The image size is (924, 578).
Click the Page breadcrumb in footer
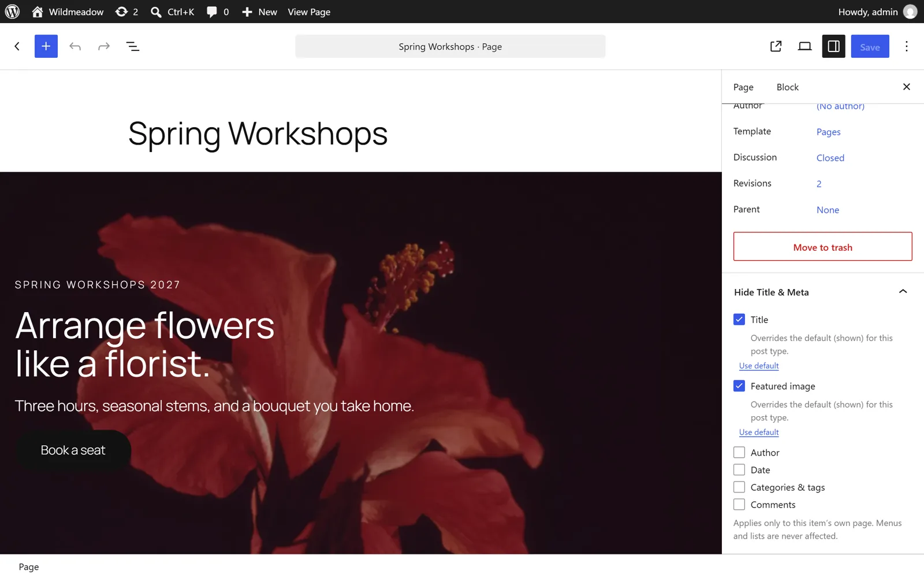click(29, 567)
